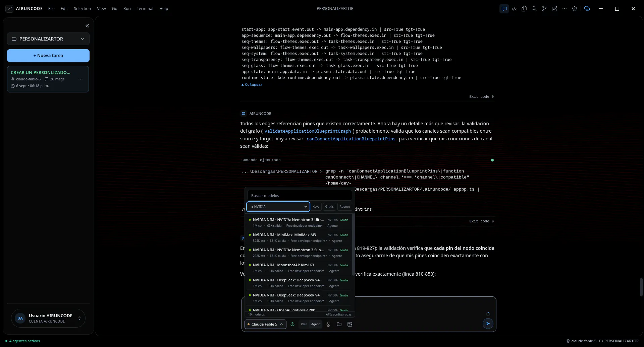
Task: Open task options ellipsis for CREAR UN PERSONLIZADO
Action: point(80,79)
